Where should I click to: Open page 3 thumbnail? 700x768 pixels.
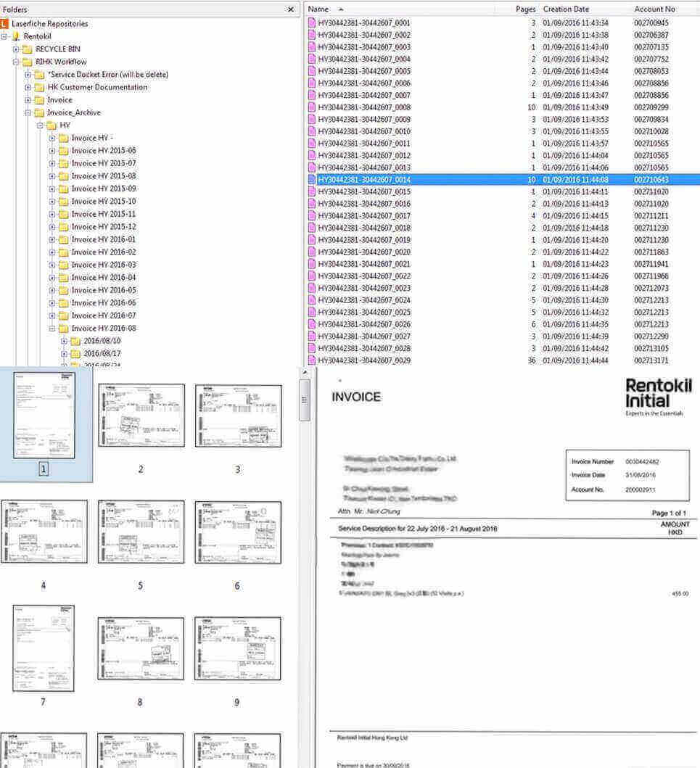[238, 416]
